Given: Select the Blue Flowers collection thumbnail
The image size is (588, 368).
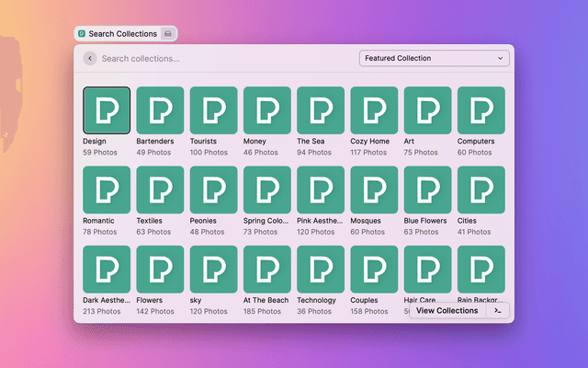Looking at the screenshot, I should click(427, 190).
